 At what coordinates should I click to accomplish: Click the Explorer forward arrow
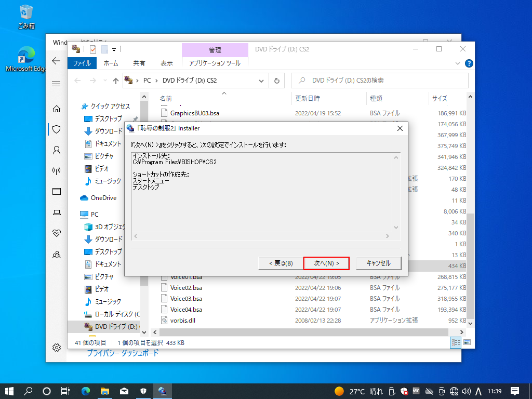[92, 81]
